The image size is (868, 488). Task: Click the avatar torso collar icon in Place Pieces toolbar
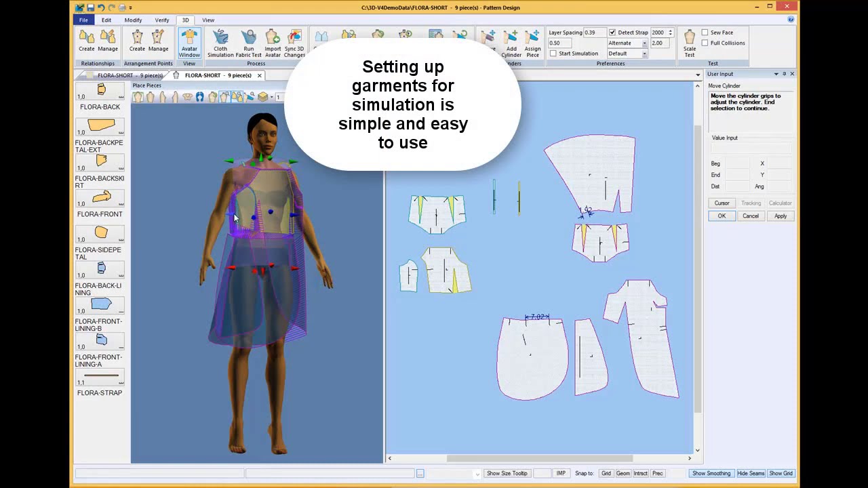(x=187, y=97)
